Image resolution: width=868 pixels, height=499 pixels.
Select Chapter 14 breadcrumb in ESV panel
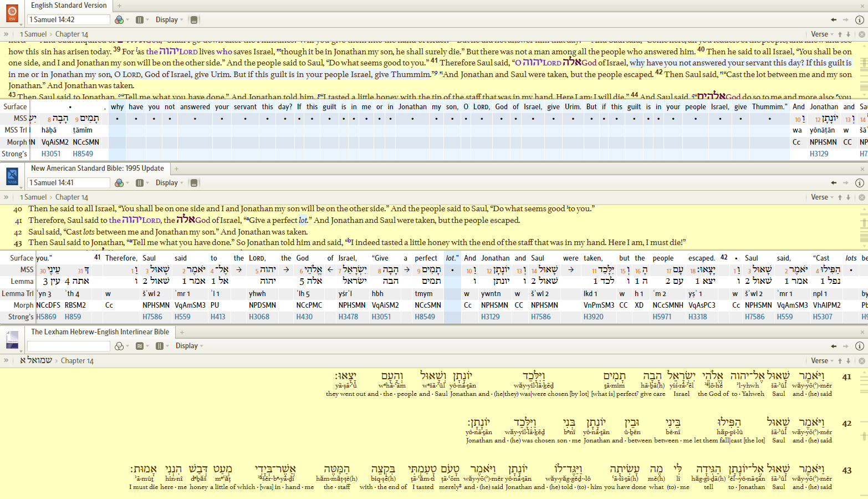pos(72,34)
